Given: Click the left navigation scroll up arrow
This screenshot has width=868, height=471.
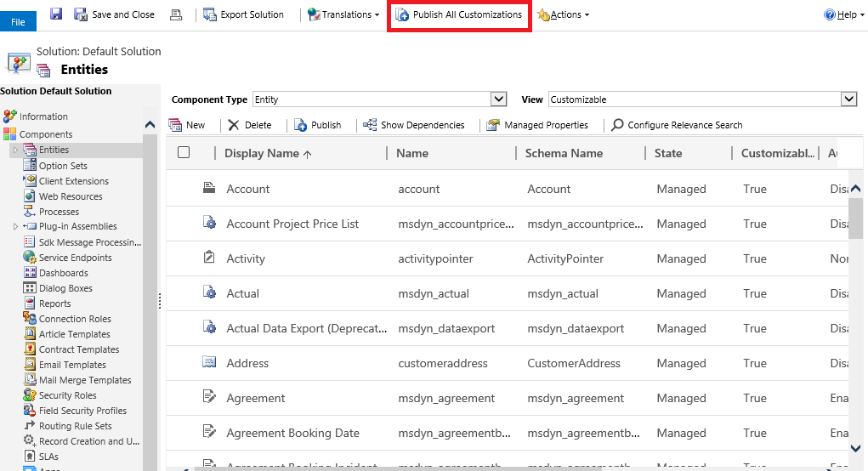Looking at the screenshot, I should click(x=150, y=124).
